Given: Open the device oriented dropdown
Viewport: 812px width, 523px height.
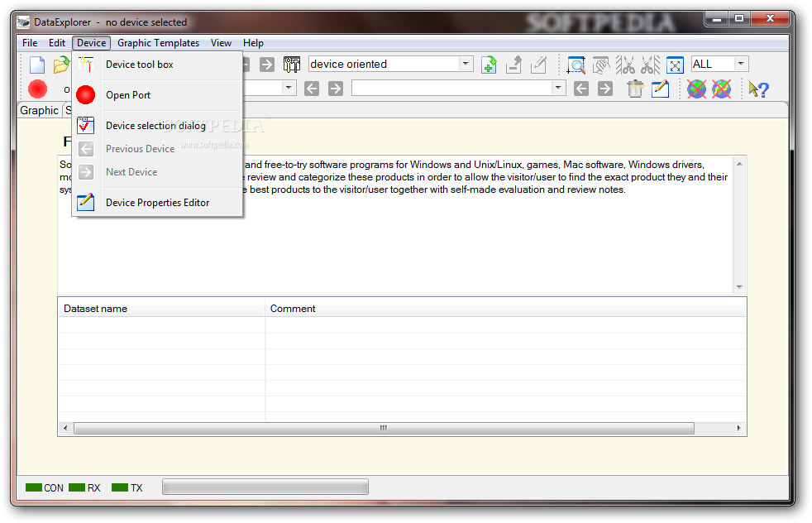Looking at the screenshot, I should (x=466, y=64).
